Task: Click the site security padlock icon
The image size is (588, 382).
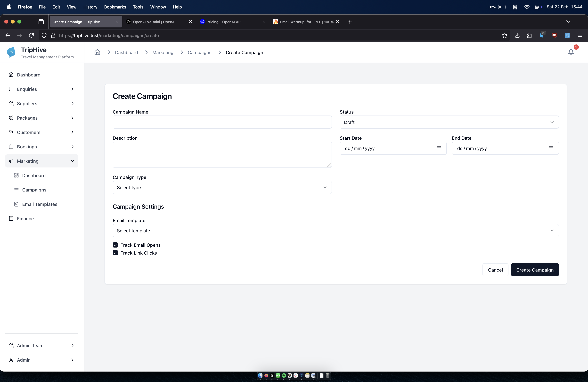Action: pyautogui.click(x=53, y=35)
